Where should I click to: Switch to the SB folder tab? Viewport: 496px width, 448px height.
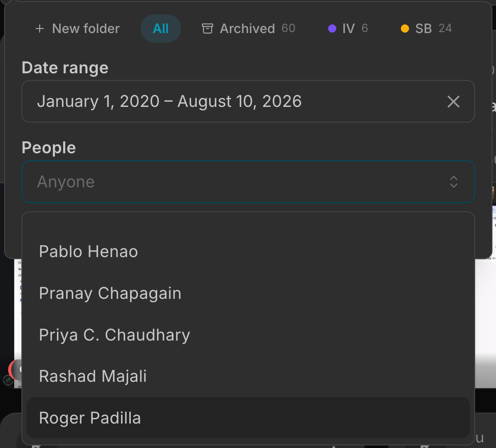(426, 29)
